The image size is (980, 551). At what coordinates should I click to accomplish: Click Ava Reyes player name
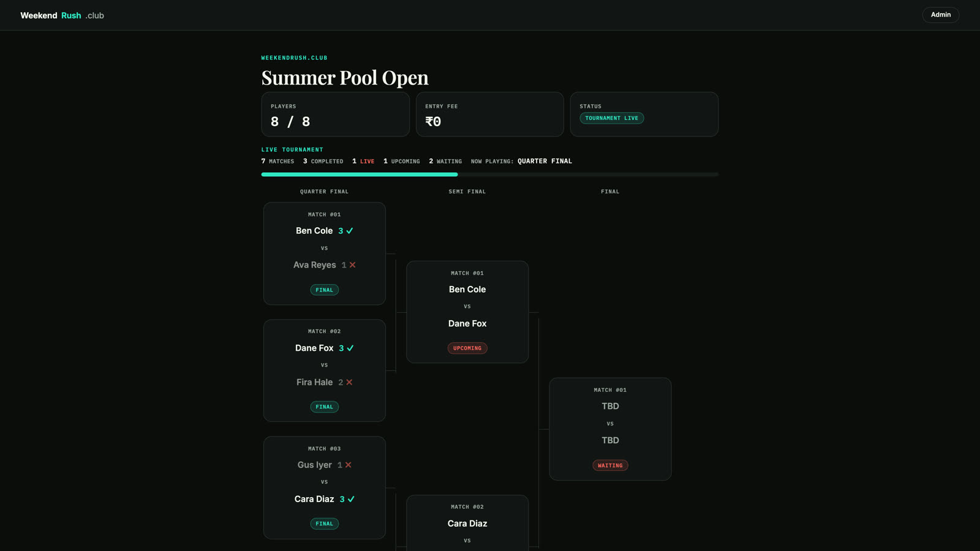click(x=314, y=265)
